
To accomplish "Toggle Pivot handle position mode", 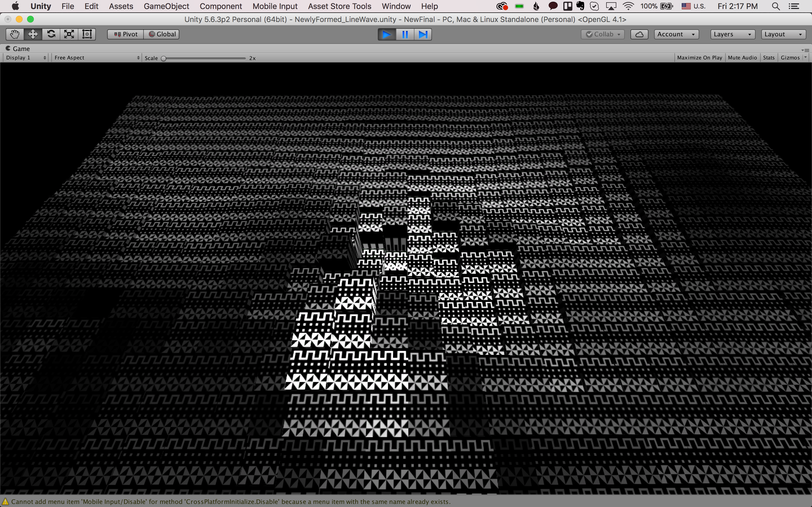I will tap(125, 34).
